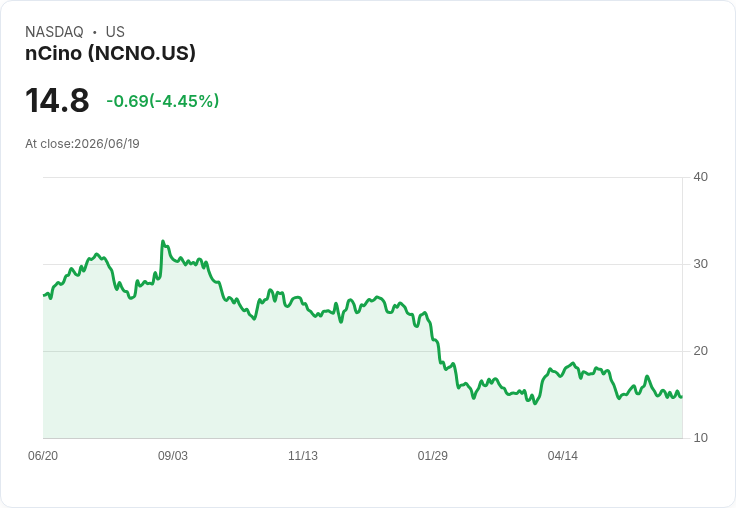Image resolution: width=736 pixels, height=508 pixels.
Task: Click the 01/29 date axis label
Action: [x=432, y=456]
